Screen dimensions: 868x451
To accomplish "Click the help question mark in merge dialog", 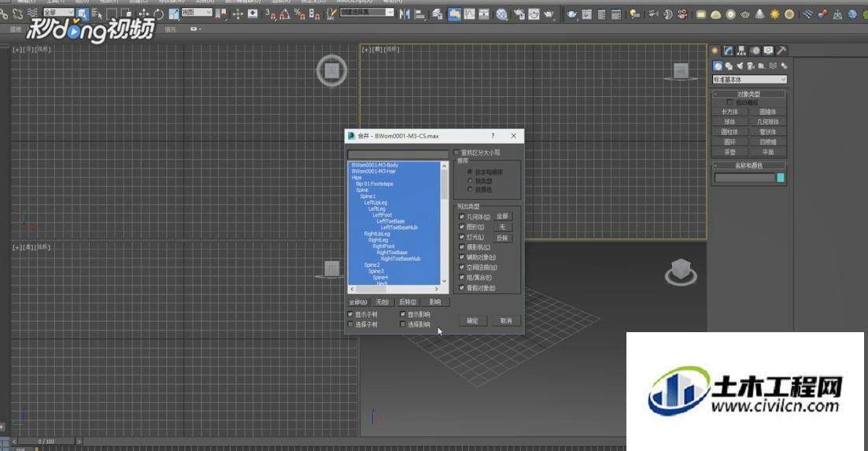I will (493, 135).
